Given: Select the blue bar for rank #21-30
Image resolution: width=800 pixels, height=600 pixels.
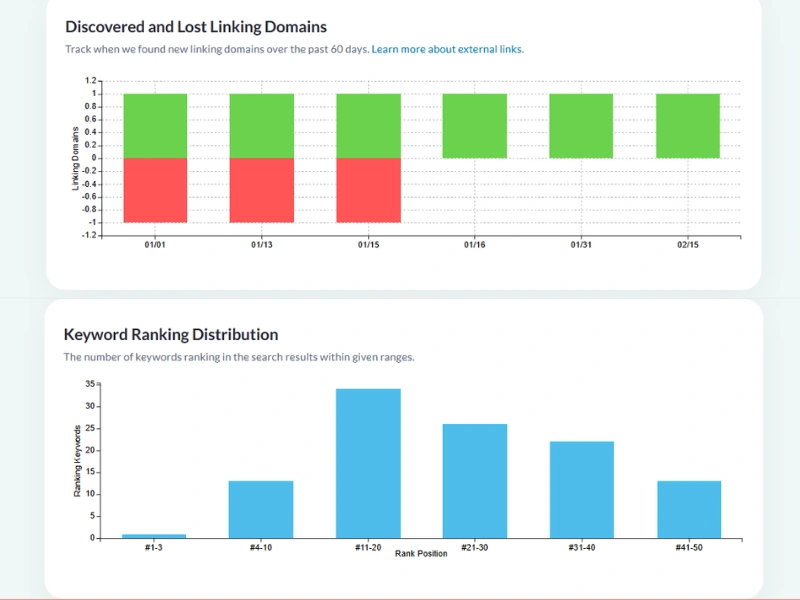Looking at the screenshot, I should 475,481.
